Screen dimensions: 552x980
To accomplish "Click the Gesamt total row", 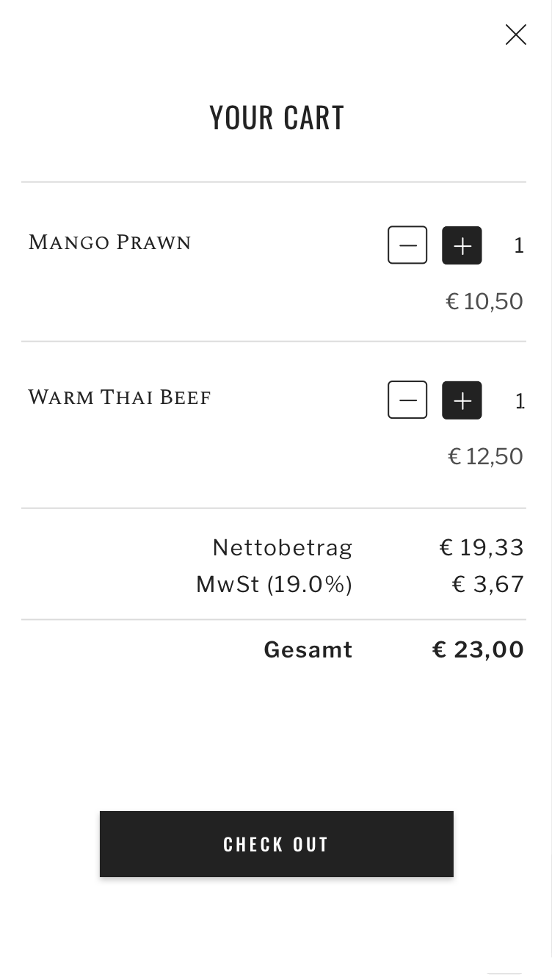I will point(308,649).
